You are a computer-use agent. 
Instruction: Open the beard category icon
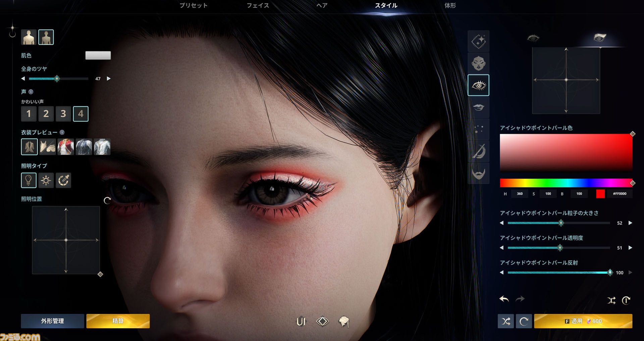(478, 173)
